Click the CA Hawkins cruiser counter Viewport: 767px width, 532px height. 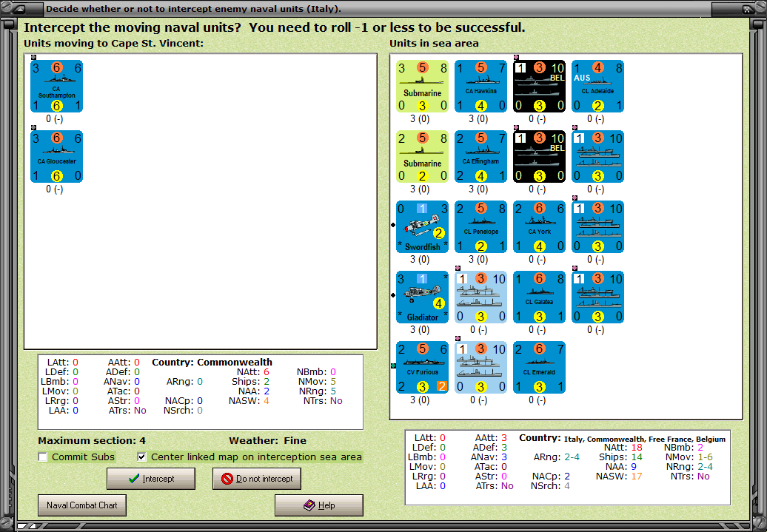480,86
